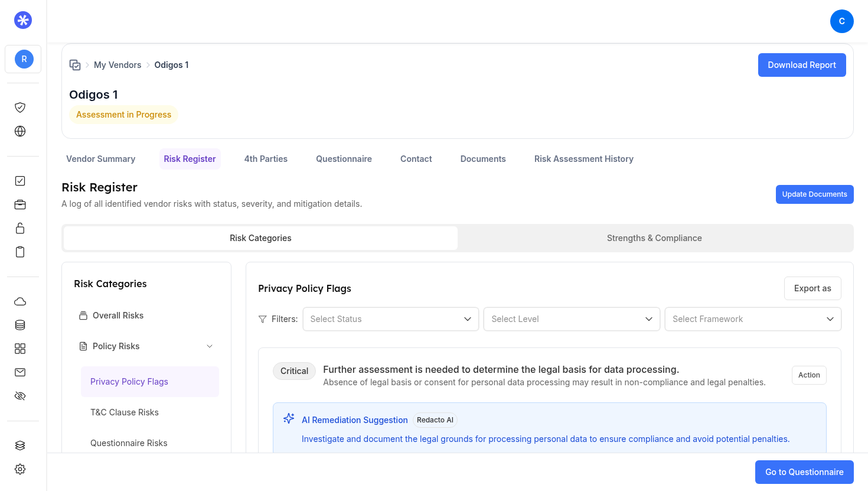The height and width of the screenshot is (491, 868).
Task: Click the shield check icon in sidebar
Action: 20,108
